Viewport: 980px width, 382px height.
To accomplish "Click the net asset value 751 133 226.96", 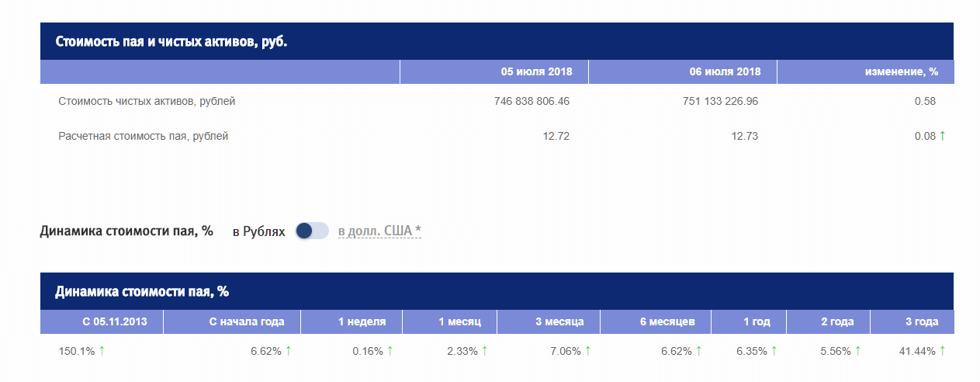I will (719, 101).
